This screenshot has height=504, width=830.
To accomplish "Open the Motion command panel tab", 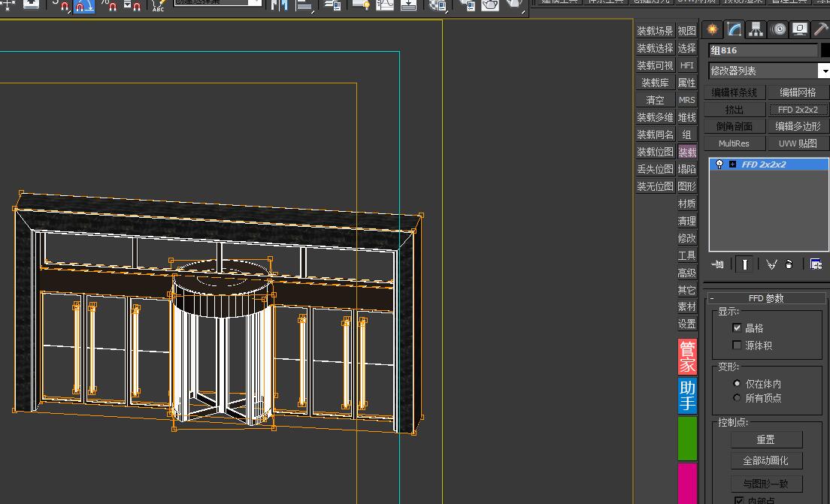I will 779,29.
